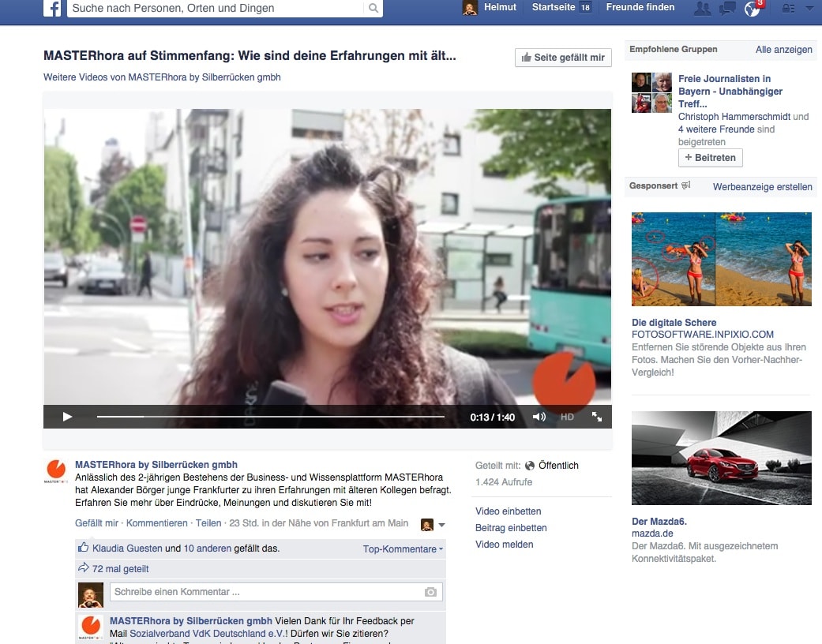Open the friend requests icon
This screenshot has width=822, height=644.
pos(701,9)
